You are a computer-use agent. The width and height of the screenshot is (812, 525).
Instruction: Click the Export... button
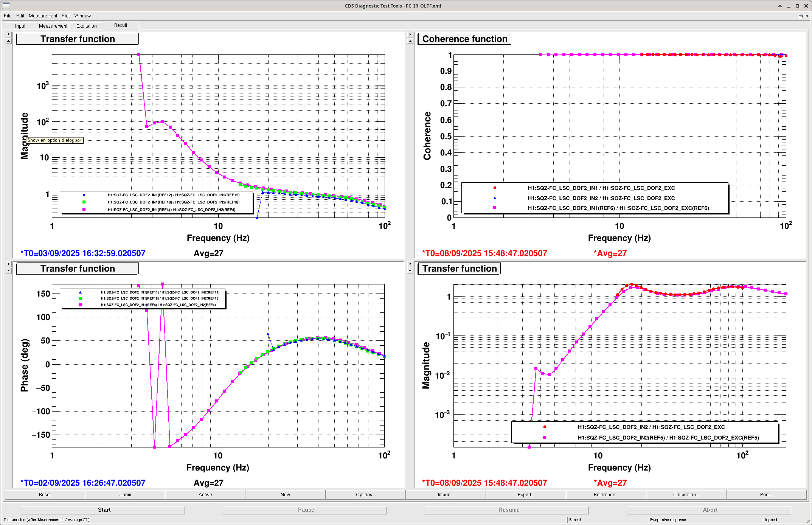pos(526,495)
